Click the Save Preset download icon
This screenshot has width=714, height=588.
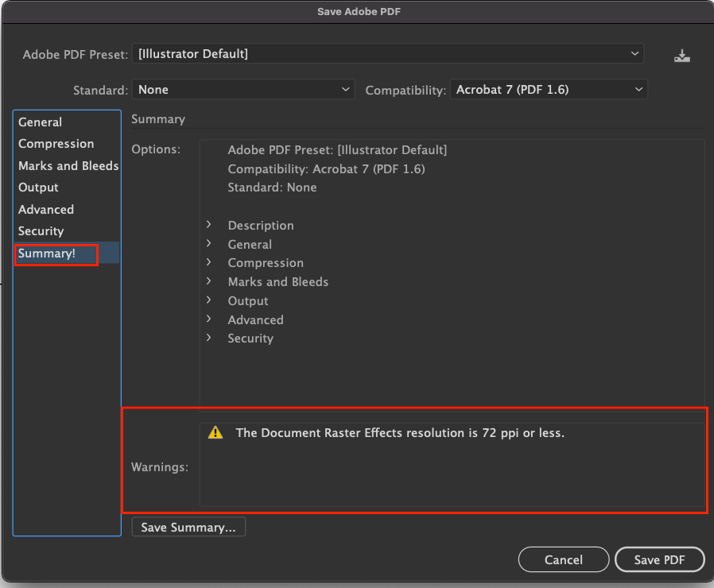pos(682,55)
